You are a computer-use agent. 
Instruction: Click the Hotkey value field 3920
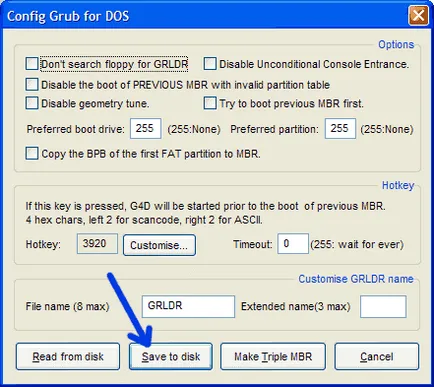coord(97,244)
